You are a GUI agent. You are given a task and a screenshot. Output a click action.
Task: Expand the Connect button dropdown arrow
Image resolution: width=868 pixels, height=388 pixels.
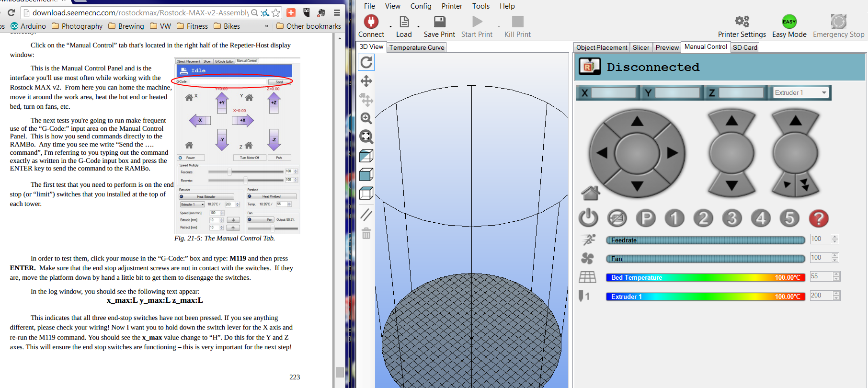pyautogui.click(x=390, y=27)
